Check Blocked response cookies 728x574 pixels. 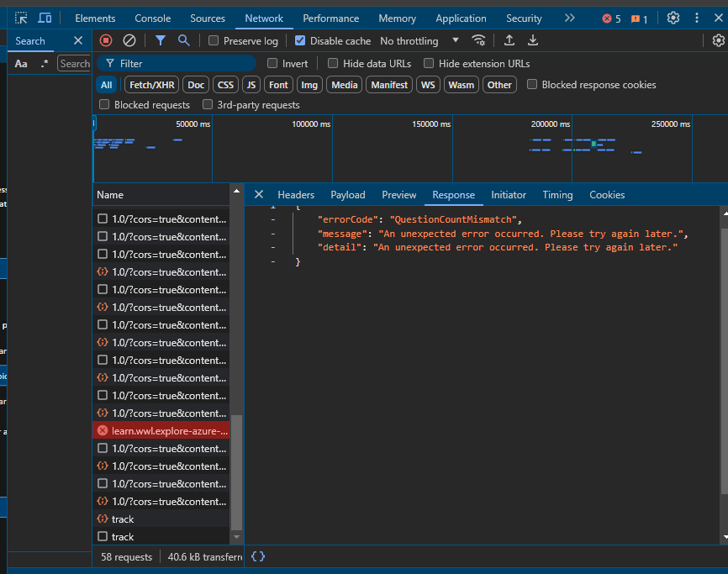coord(532,84)
